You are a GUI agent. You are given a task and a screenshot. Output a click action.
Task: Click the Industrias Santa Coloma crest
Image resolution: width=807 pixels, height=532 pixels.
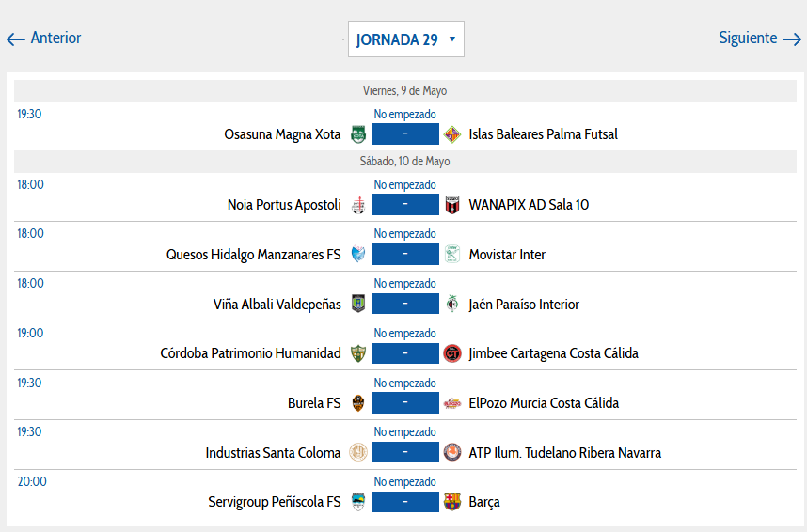[358, 452]
